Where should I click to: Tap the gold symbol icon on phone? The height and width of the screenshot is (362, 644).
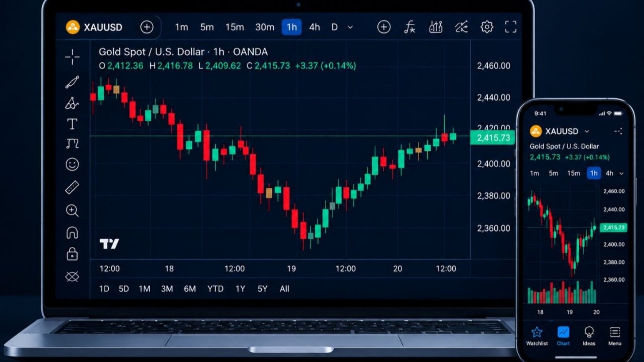click(x=536, y=131)
